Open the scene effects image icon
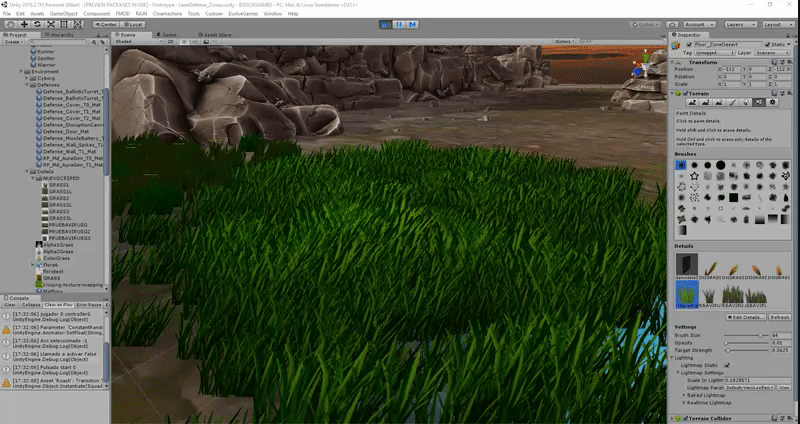 click(206, 41)
